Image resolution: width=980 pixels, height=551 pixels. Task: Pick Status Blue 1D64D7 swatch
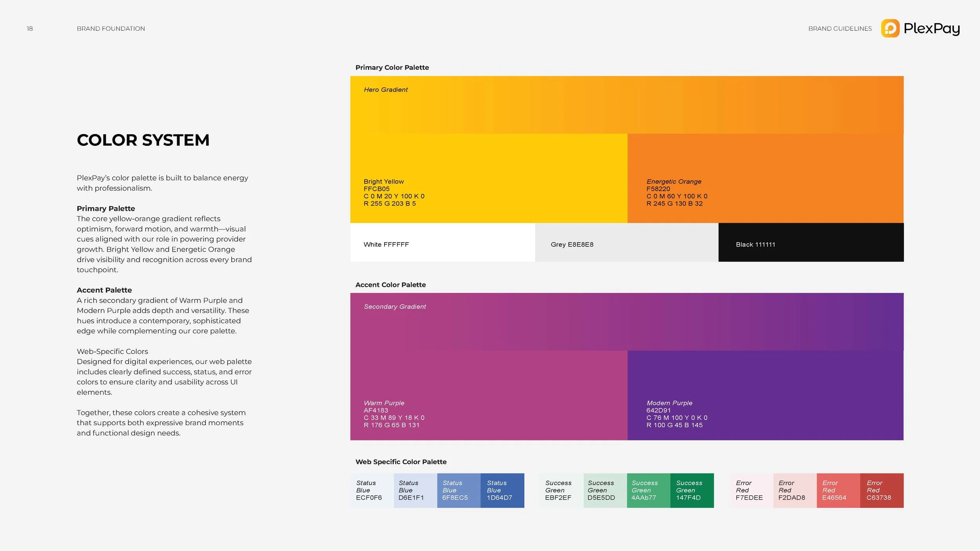tap(502, 490)
